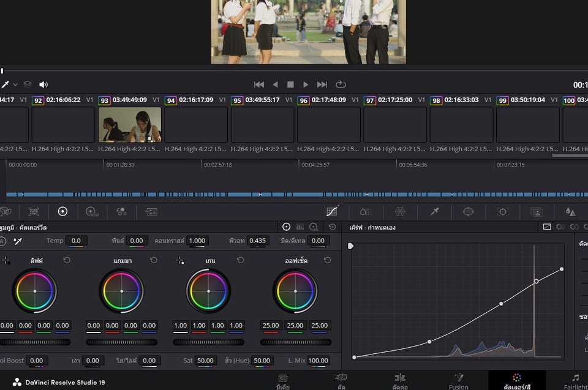This screenshot has width=588, height=390.
Task: Switch to the Fusion page tab
Action: [x=458, y=380]
